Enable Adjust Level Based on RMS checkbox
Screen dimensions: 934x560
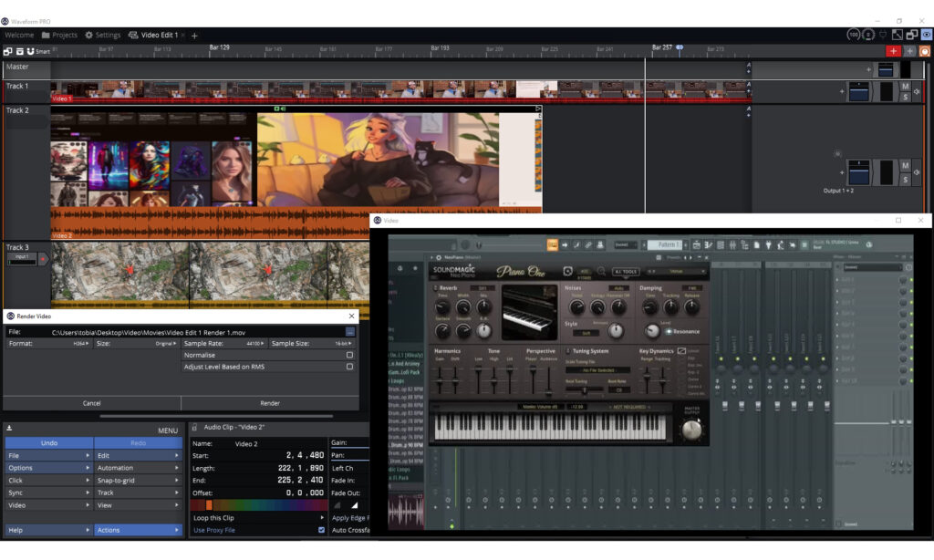coord(349,367)
